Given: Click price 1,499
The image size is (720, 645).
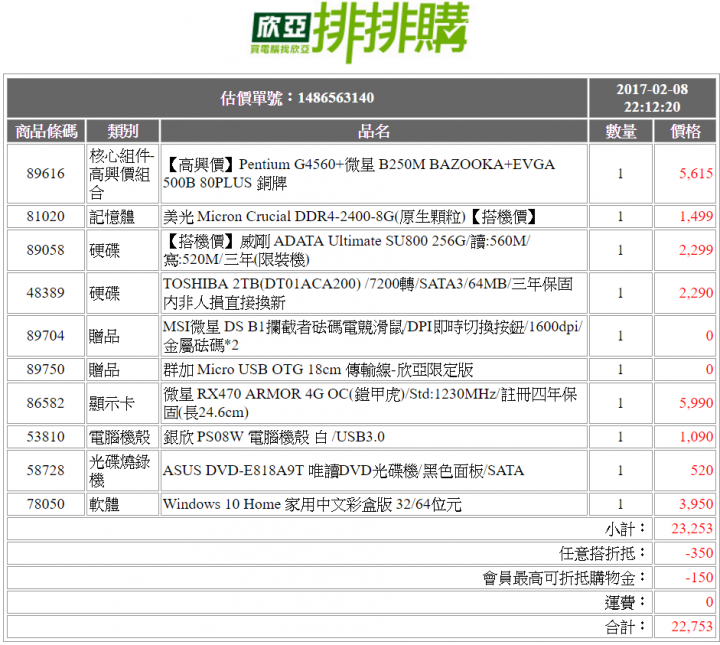Looking at the screenshot, I should click(x=696, y=216).
